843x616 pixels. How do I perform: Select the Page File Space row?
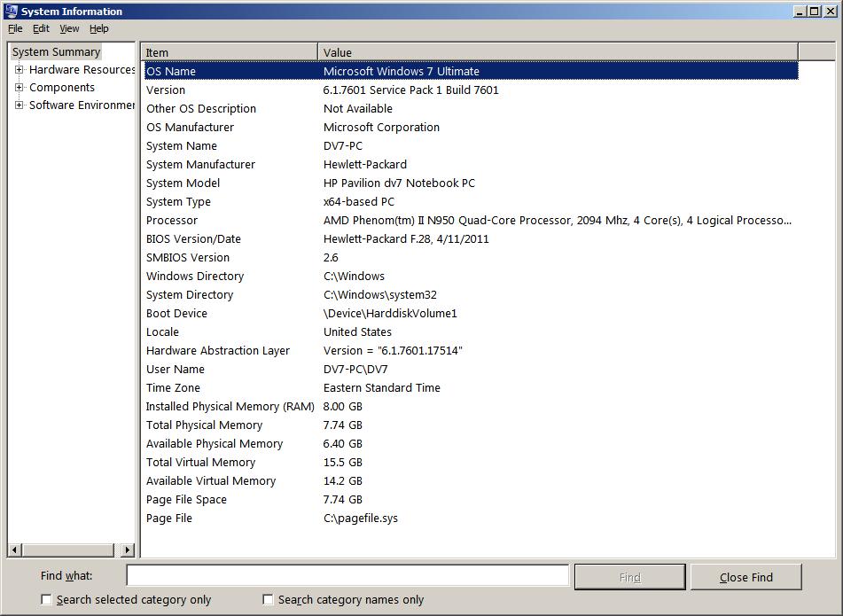(x=472, y=500)
